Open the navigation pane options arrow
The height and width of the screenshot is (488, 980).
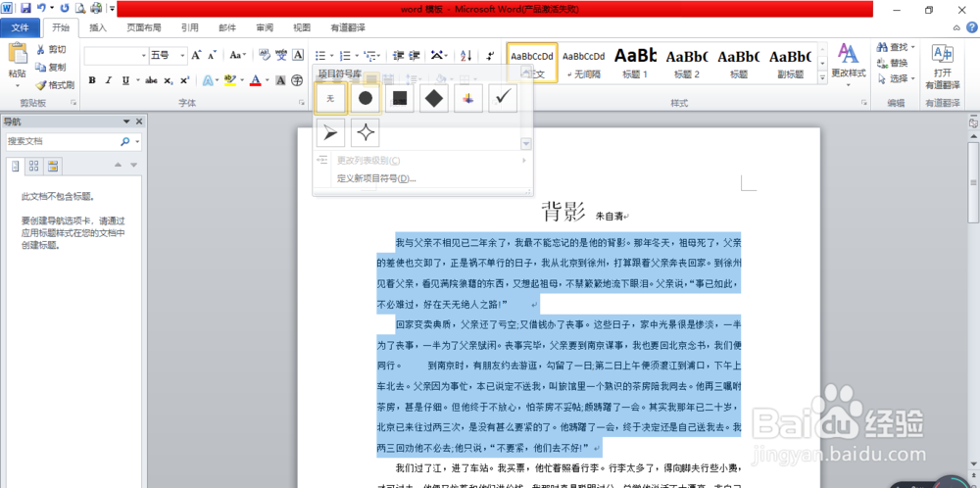(x=126, y=122)
